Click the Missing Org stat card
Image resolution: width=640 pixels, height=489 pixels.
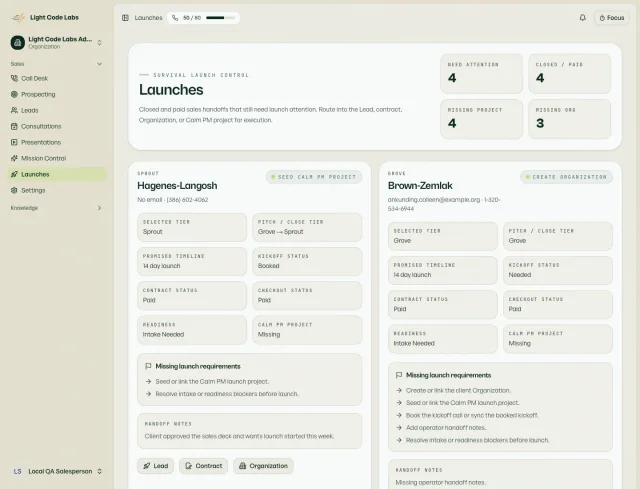point(569,119)
